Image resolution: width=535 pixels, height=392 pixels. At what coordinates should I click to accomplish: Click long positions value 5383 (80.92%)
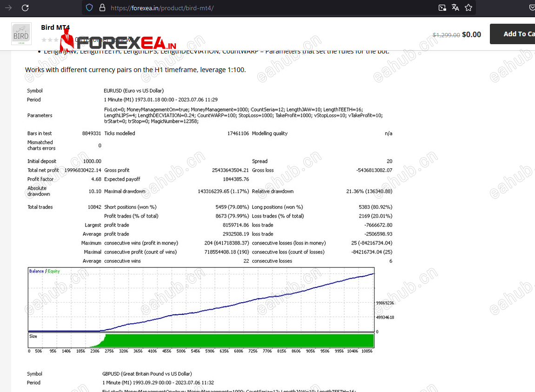click(x=375, y=207)
